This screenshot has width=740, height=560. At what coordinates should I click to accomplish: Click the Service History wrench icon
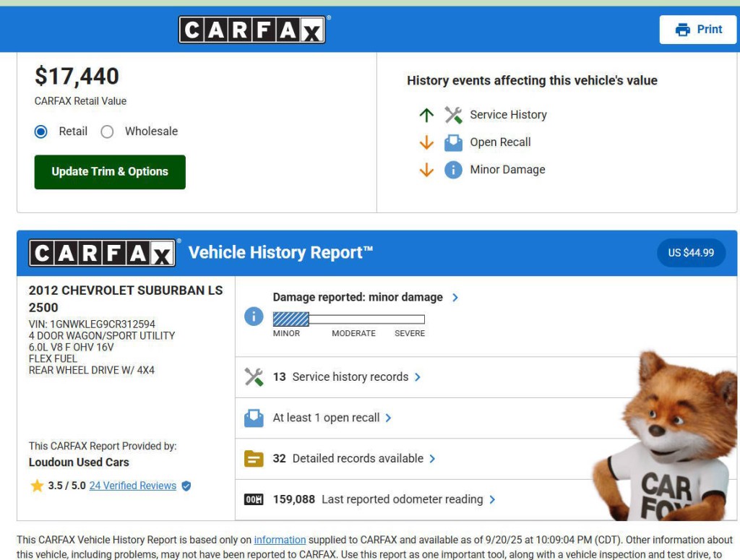(x=453, y=115)
